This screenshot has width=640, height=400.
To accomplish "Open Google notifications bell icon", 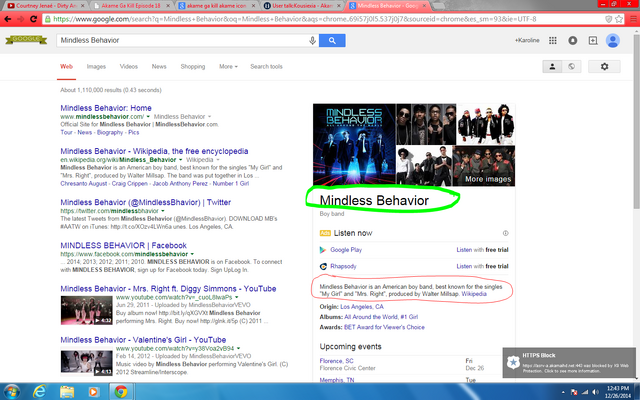I will click(573, 40).
